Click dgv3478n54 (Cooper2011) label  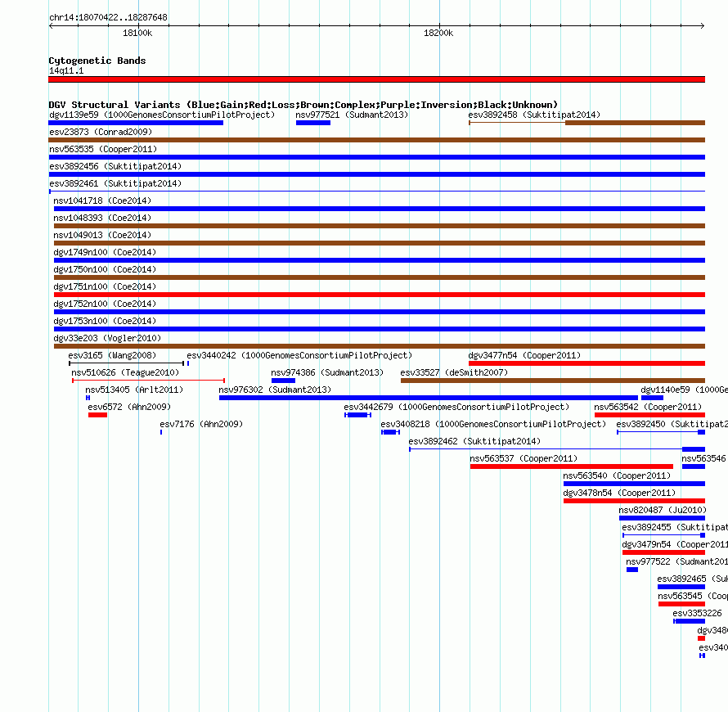[619, 493]
